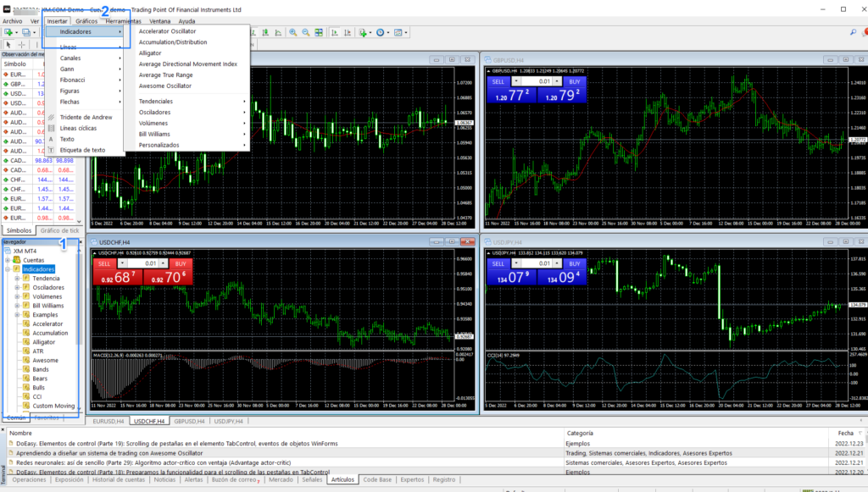Expand the Cuentas tree node
868x492 pixels.
(x=8, y=260)
